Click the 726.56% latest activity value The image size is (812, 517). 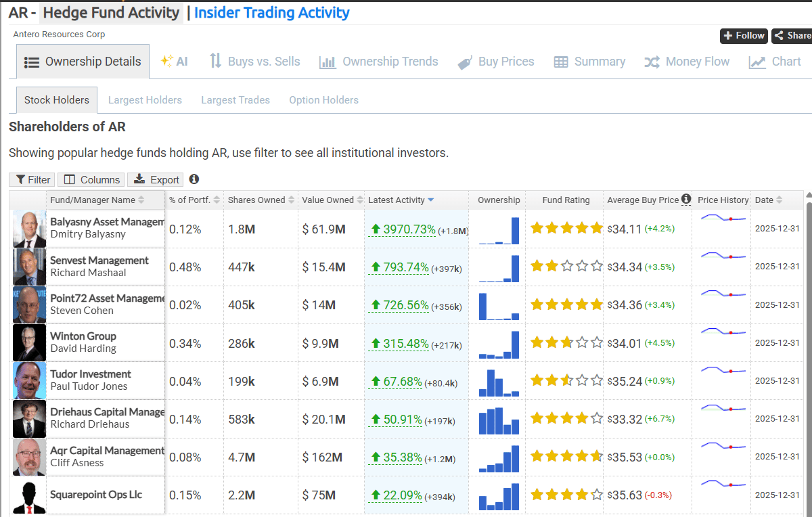point(399,305)
